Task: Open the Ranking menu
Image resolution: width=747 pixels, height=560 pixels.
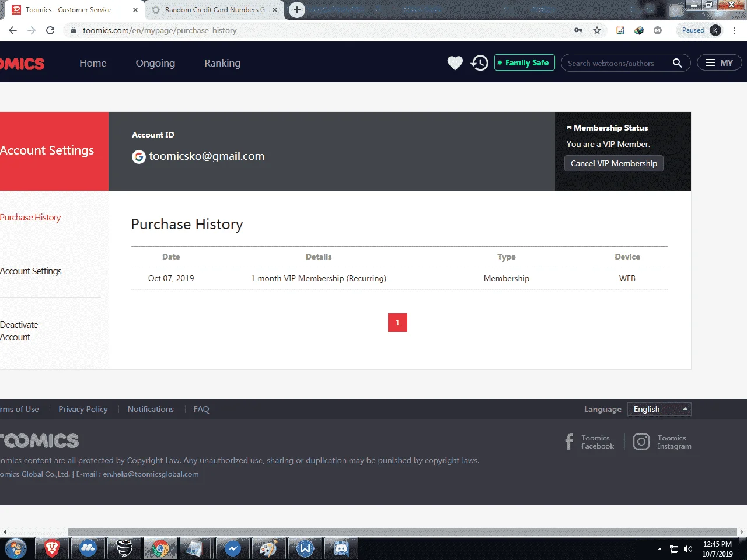Action: [x=222, y=63]
